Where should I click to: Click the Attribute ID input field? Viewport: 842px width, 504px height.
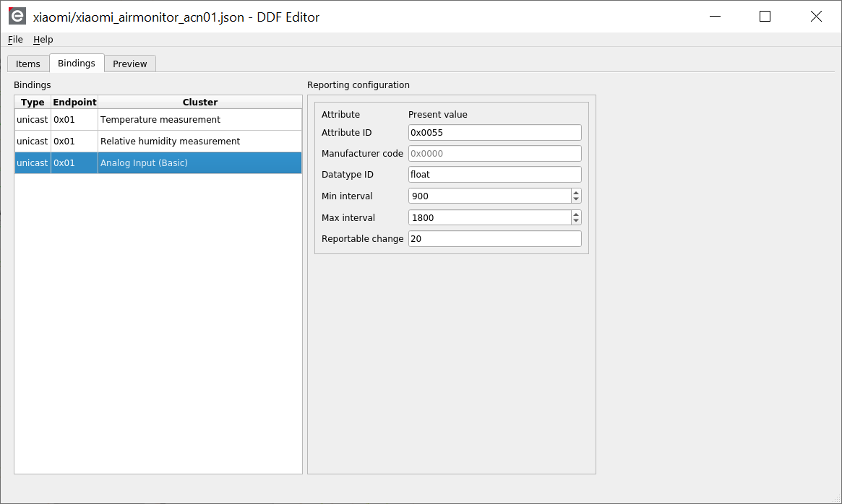pyautogui.click(x=494, y=132)
